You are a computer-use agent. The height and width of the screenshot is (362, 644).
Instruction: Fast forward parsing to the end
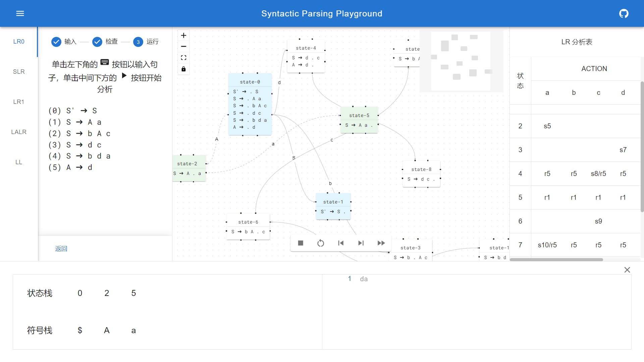coord(381,243)
